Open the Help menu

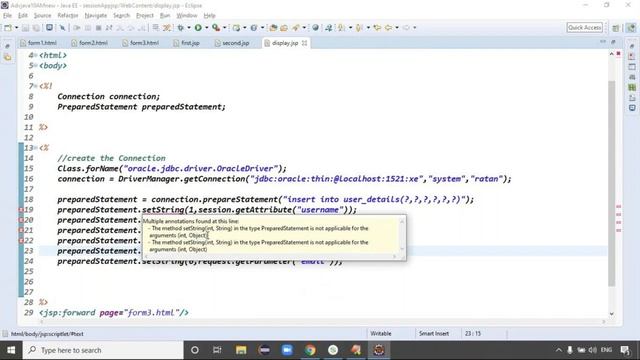pyautogui.click(x=209, y=16)
